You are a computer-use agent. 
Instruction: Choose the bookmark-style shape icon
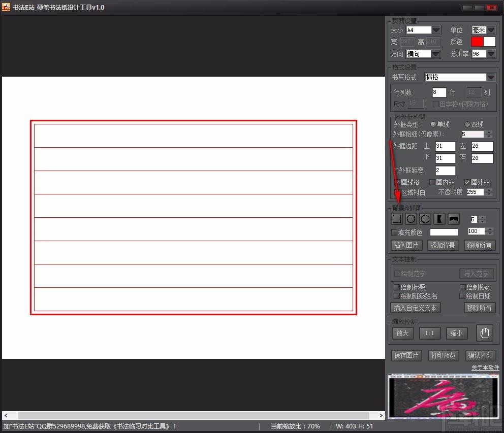tap(439, 219)
